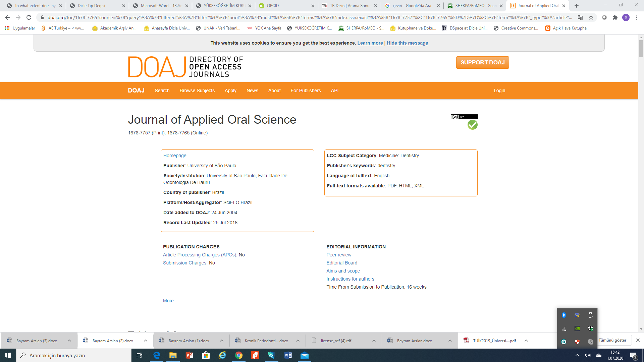Viewport: 644px width, 362px height.
Task: Open Editorial Board link
Action: [x=342, y=263]
